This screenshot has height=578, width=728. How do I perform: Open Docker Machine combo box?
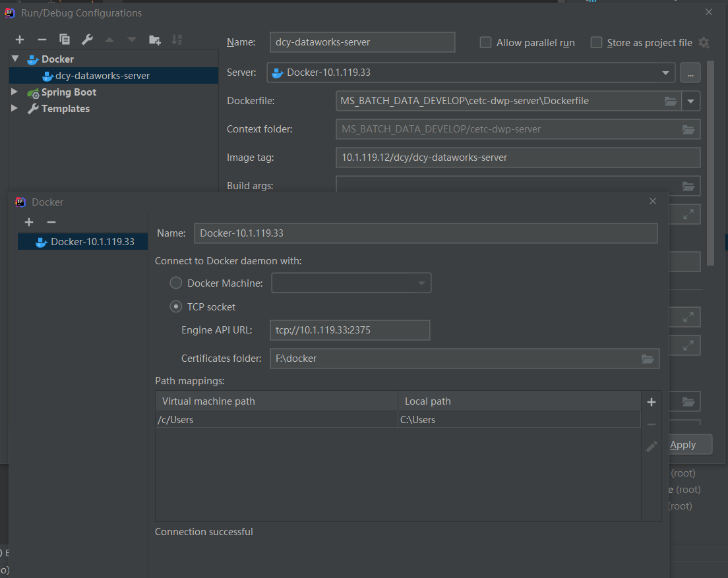pos(351,283)
